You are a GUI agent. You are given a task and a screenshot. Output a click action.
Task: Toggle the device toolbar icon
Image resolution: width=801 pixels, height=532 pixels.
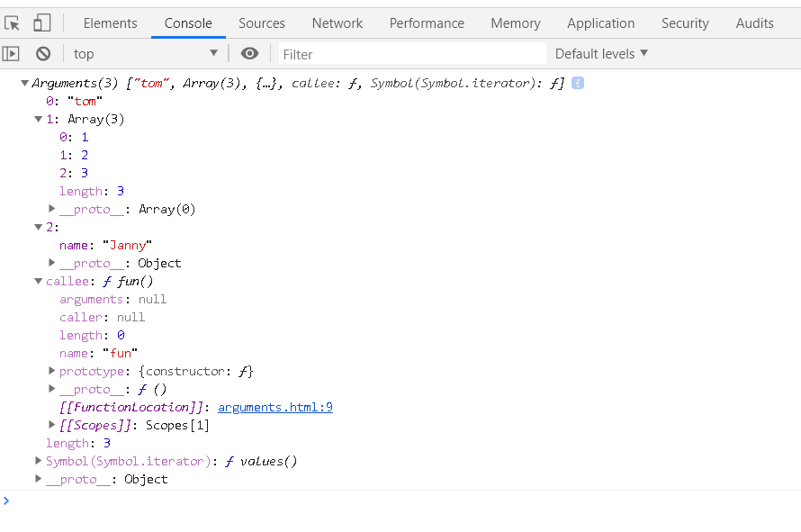[42, 23]
